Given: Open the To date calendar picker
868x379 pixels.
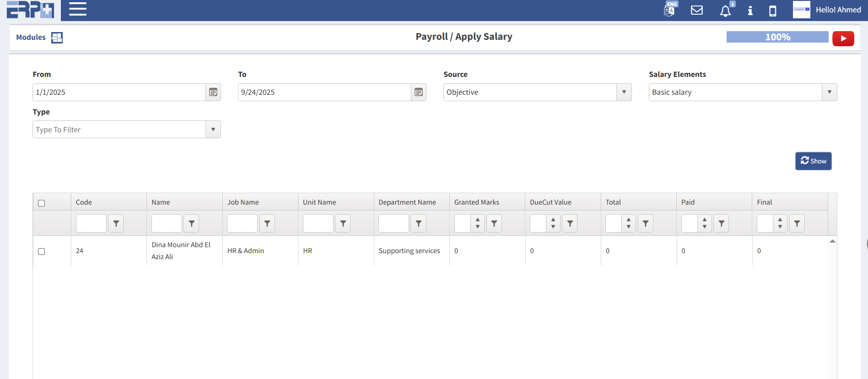Looking at the screenshot, I should point(418,92).
